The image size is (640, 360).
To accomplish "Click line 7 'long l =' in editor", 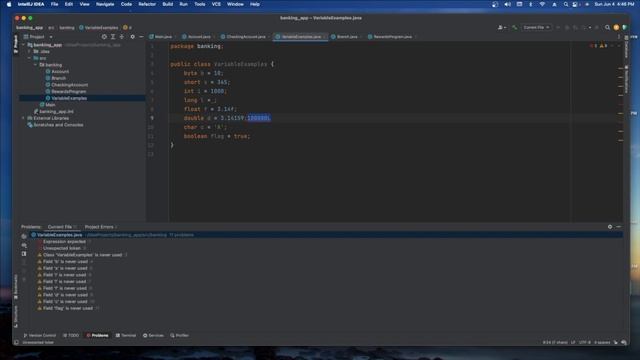I will (x=200, y=100).
